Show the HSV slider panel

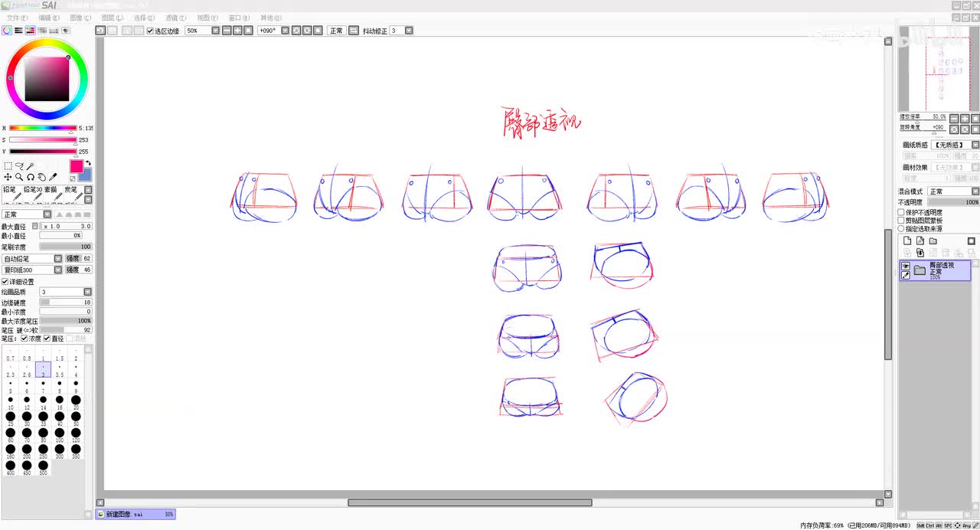tap(31, 31)
